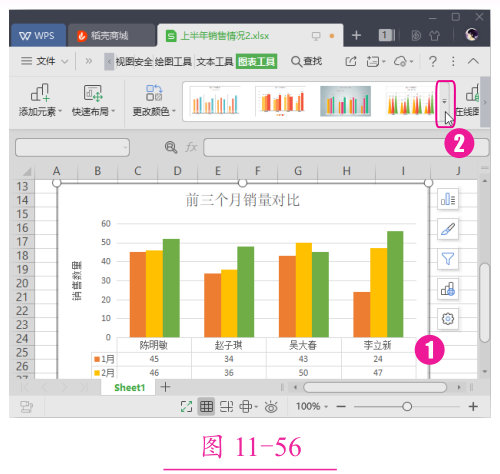Toggle reading mode crosshair icon

(x=246, y=406)
